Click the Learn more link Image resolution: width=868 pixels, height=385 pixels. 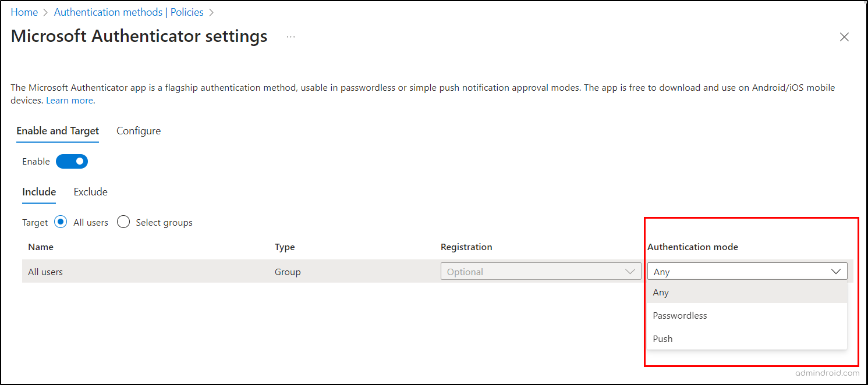(x=69, y=100)
